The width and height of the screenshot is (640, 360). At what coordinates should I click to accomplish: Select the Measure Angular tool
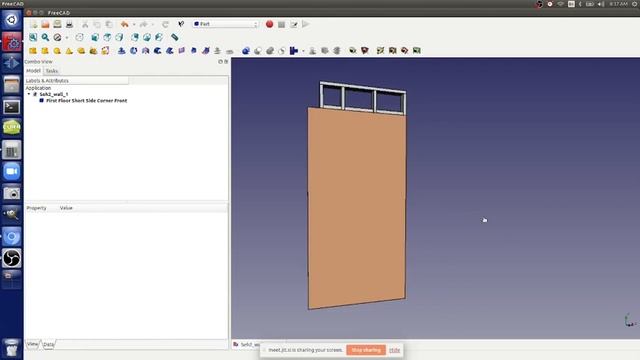point(364,51)
